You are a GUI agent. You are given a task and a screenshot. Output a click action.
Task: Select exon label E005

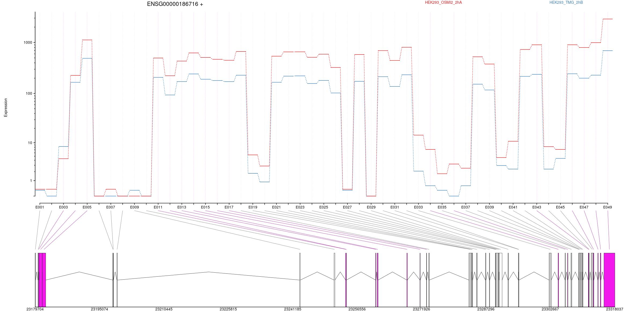point(87,207)
